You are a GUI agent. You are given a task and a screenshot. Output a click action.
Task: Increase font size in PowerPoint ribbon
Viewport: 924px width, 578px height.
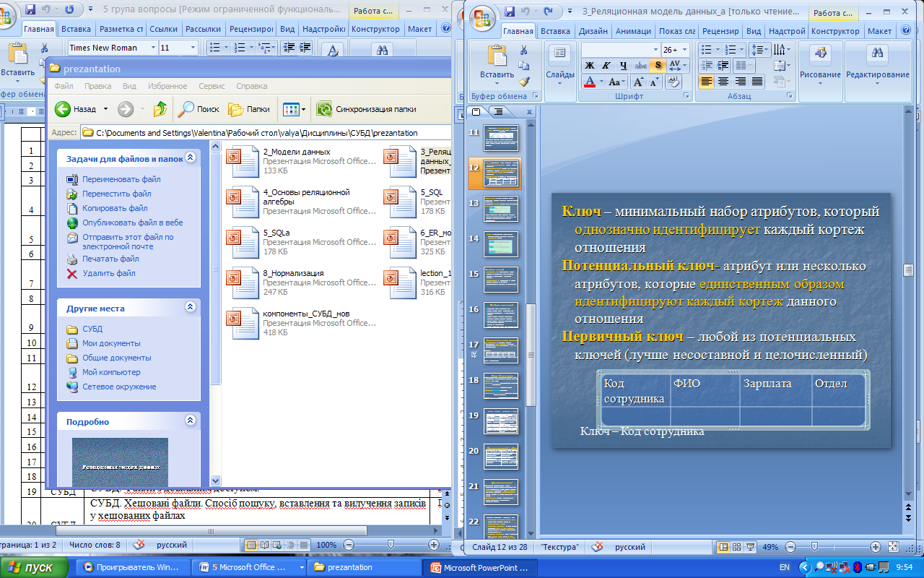pos(638,82)
